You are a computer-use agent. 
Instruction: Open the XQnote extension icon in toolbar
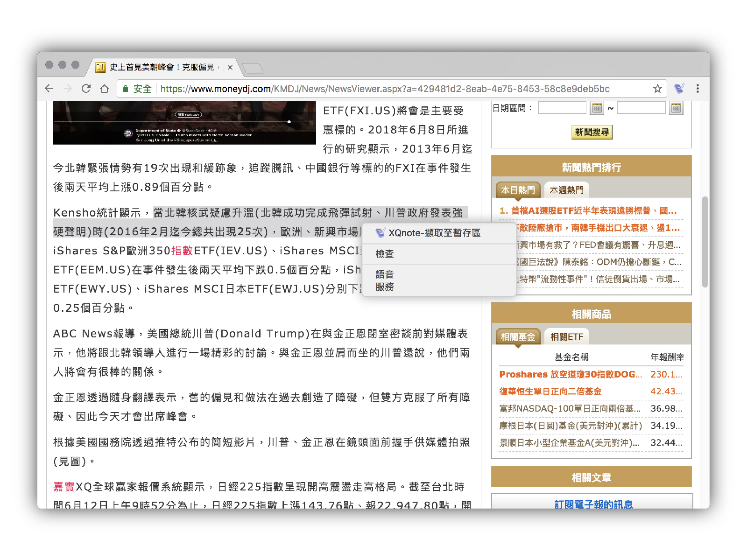coord(679,89)
